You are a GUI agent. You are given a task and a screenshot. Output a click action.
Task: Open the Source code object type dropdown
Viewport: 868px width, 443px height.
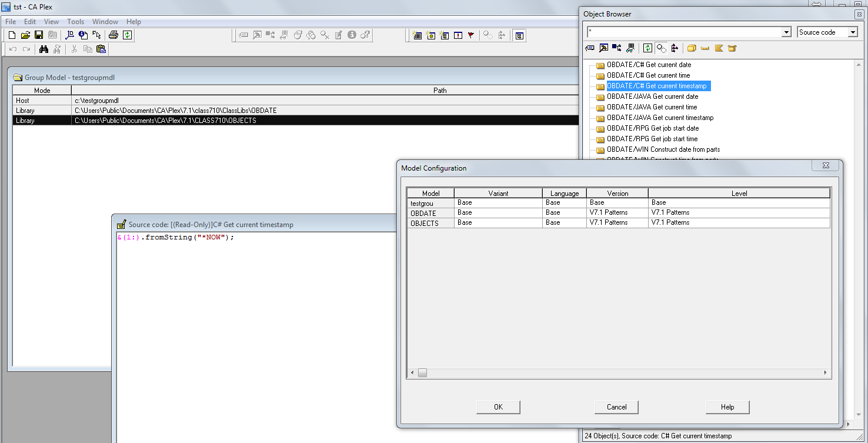point(853,32)
